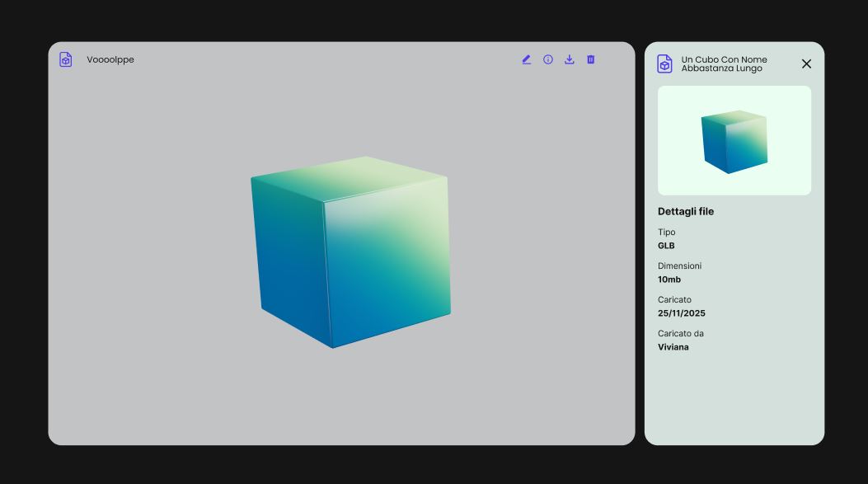Delete the model via the trash icon
Viewport: 868px width, 484px height.
point(591,59)
